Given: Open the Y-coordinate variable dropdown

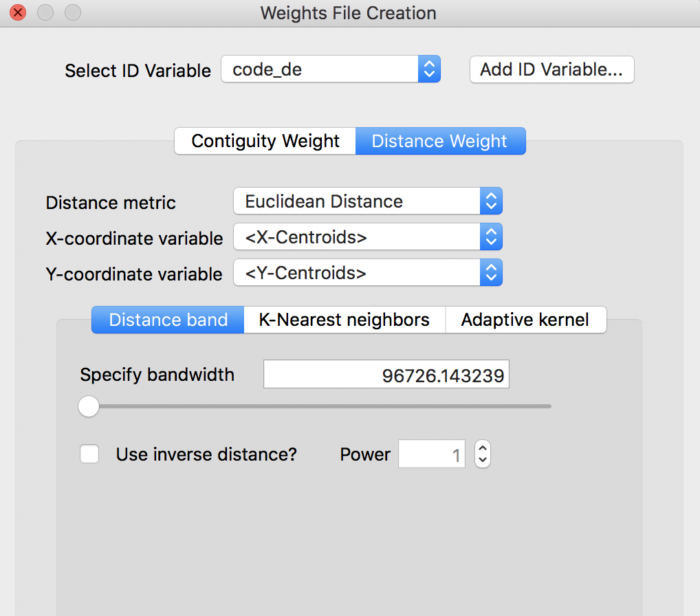Looking at the screenshot, I should (358, 272).
